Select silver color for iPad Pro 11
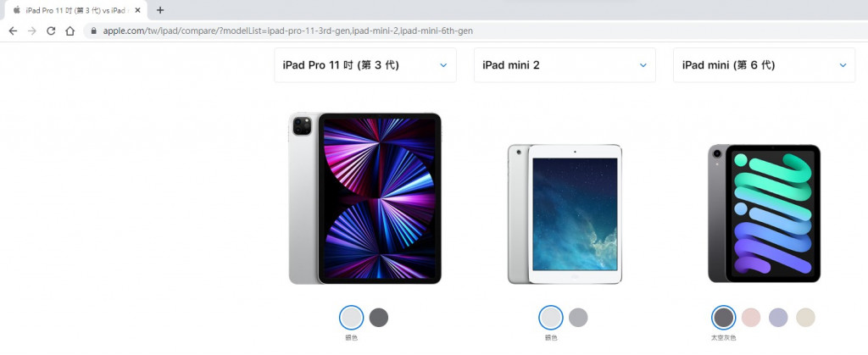Image resolution: width=868 pixels, height=355 pixels. pos(352,318)
